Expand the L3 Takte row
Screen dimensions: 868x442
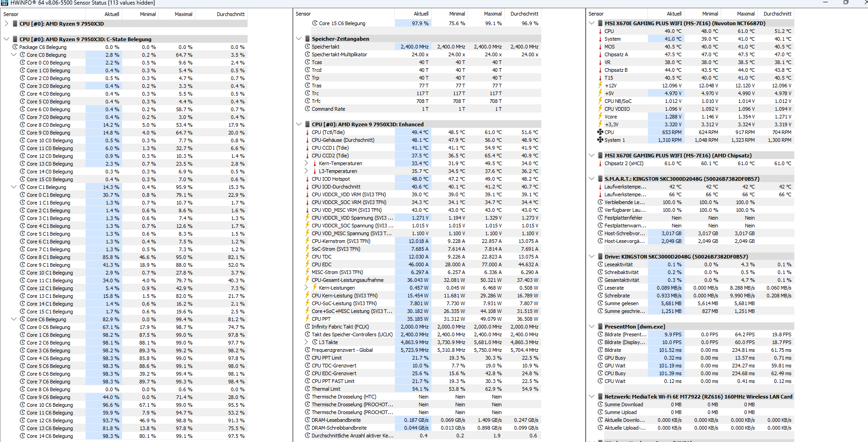[x=307, y=342]
